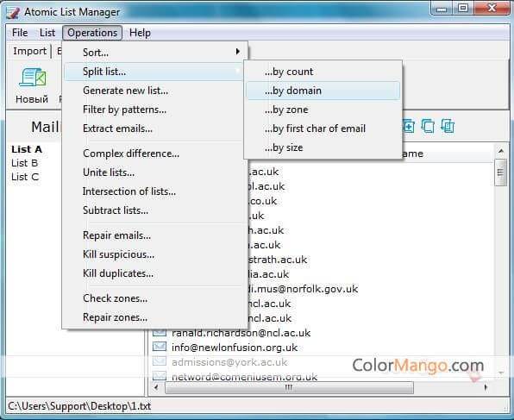Screen dimensions: 514x420
Task: Close the Atomic List Manager window
Action: [x=492, y=9]
